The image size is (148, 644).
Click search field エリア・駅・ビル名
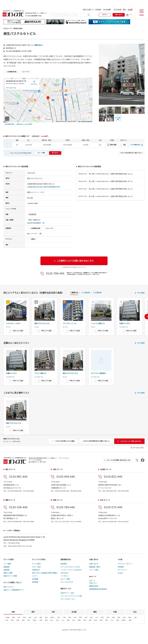click(x=70, y=15)
